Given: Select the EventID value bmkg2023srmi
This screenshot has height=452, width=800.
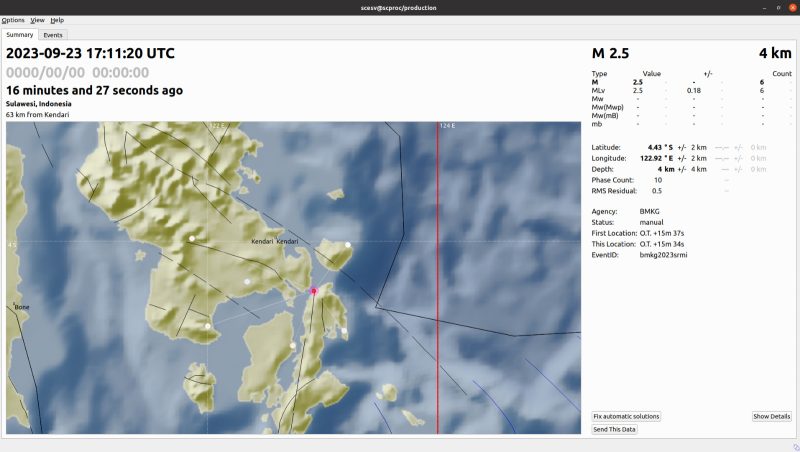Looking at the screenshot, I should [x=663, y=255].
